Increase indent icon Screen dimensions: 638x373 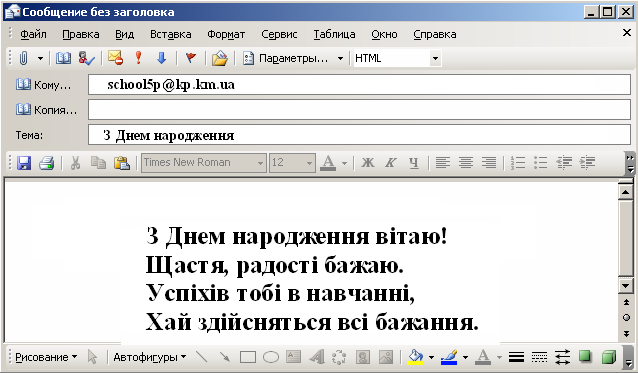(x=587, y=163)
